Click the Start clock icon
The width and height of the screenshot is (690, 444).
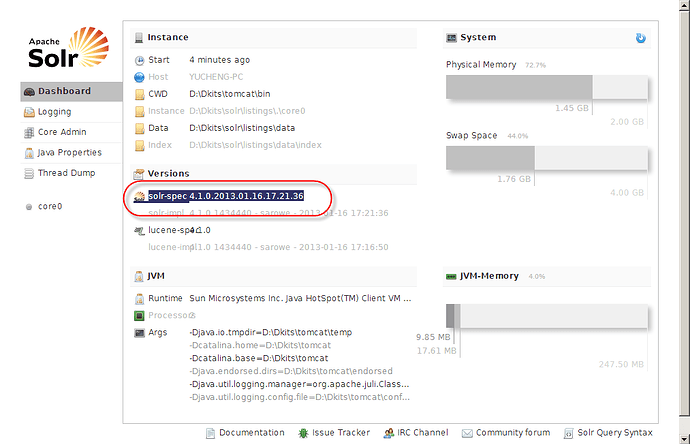click(x=139, y=60)
